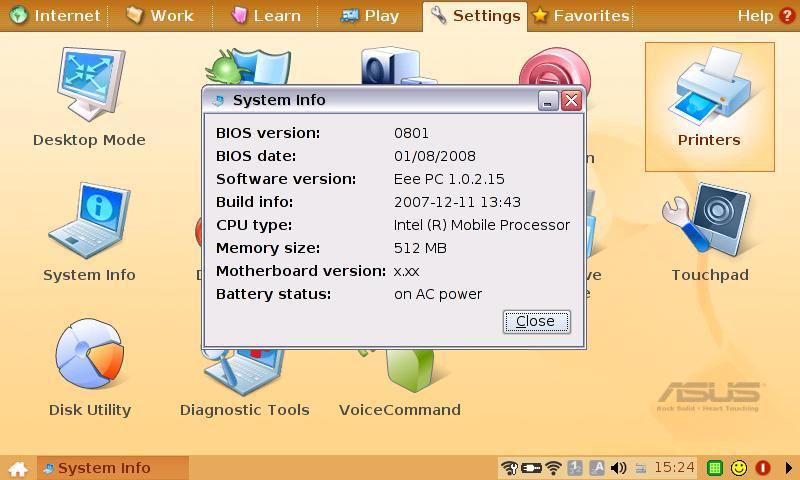Click the software version Eee PC 1.0.2.15
Viewport: 800px width, 480px height.
click(x=449, y=179)
